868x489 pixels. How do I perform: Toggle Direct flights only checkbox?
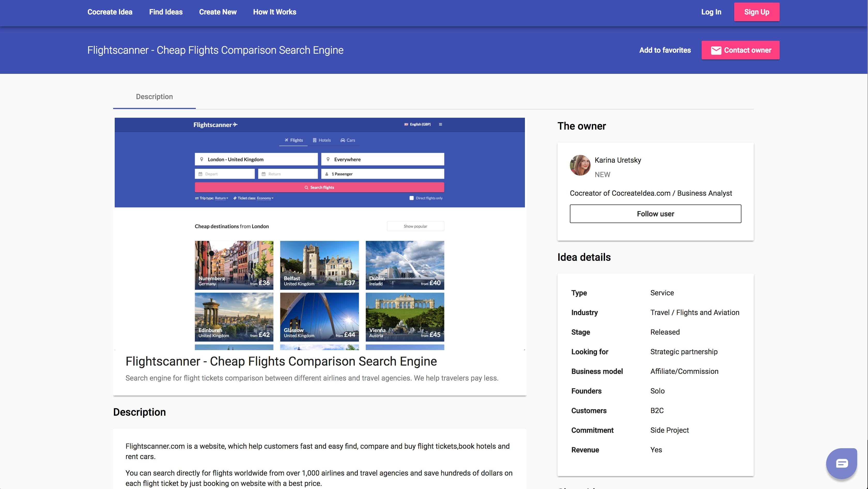click(412, 198)
